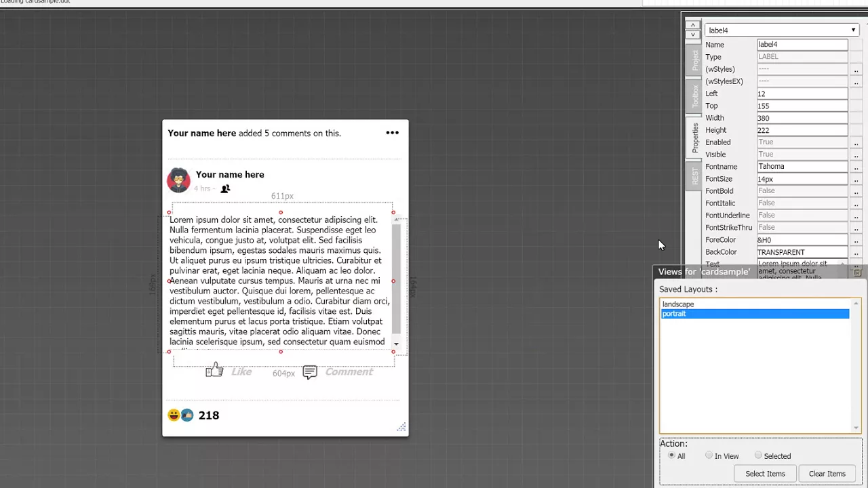Click the BackColor field TRANSPARENT

pos(802,252)
